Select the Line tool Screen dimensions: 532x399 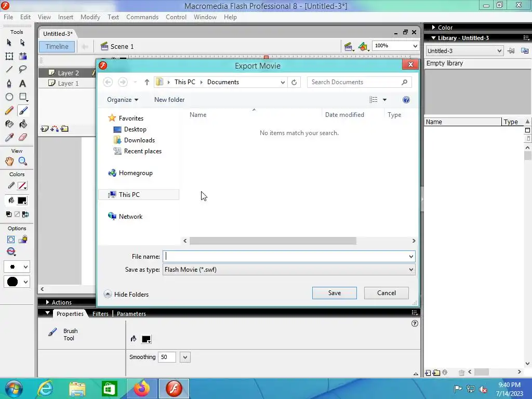point(9,70)
